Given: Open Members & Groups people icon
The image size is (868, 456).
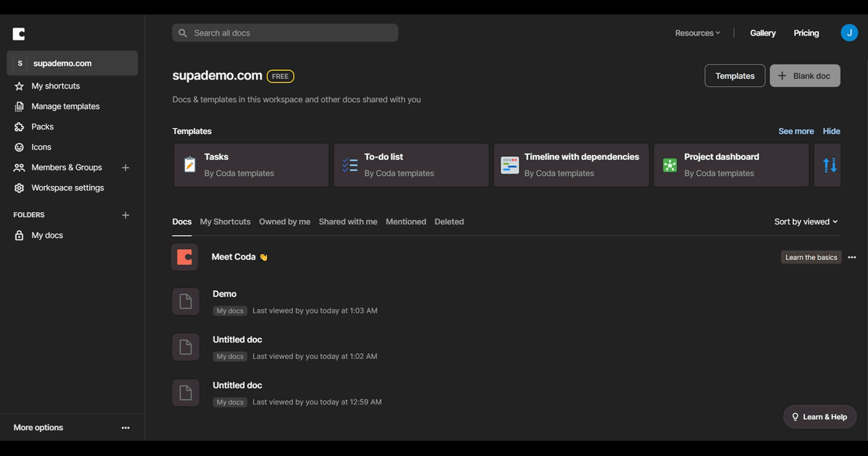Looking at the screenshot, I should coord(19,167).
